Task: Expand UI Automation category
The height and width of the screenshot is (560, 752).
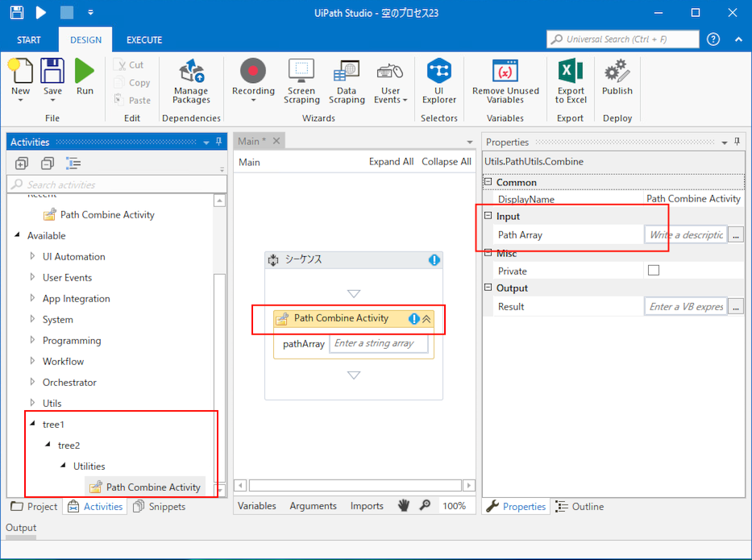Action: [32, 256]
